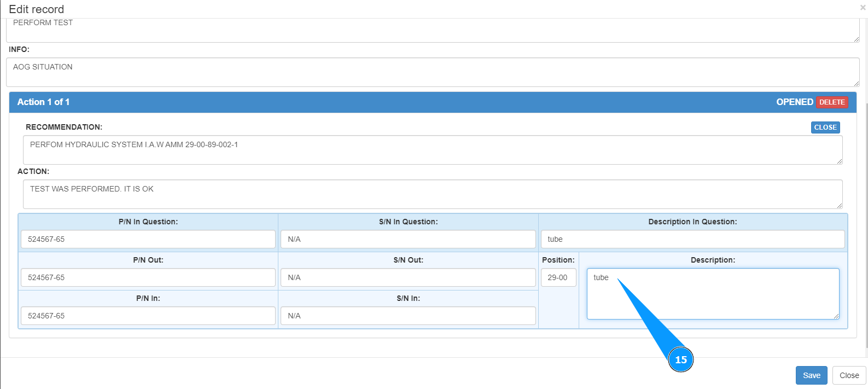Focus the P/N In field

pyautogui.click(x=148, y=316)
